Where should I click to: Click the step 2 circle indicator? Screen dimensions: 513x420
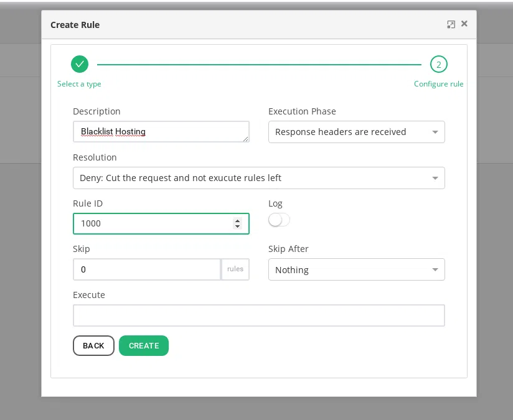438,63
